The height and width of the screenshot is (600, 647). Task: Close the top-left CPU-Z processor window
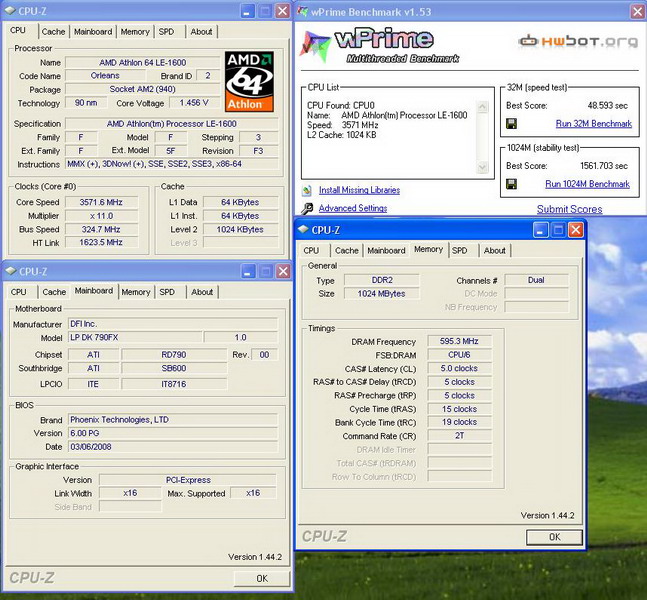click(283, 11)
